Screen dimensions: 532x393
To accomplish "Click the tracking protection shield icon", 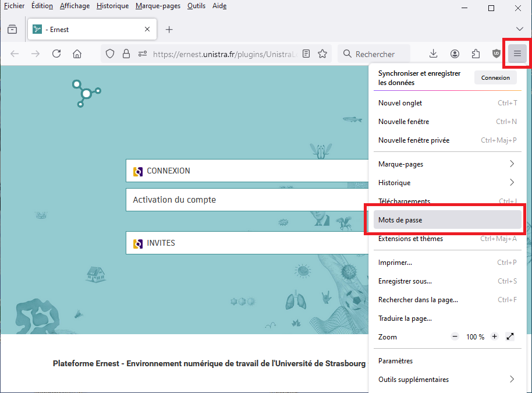I will 110,54.
